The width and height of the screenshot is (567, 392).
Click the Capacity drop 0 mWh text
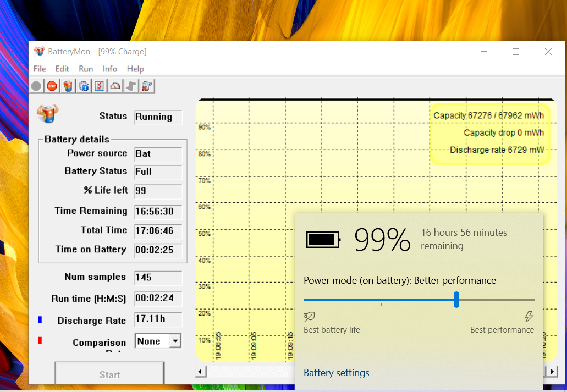504,132
